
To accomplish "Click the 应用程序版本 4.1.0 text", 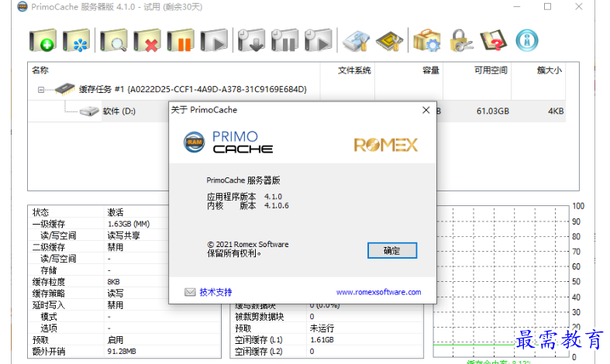I will 244,197.
